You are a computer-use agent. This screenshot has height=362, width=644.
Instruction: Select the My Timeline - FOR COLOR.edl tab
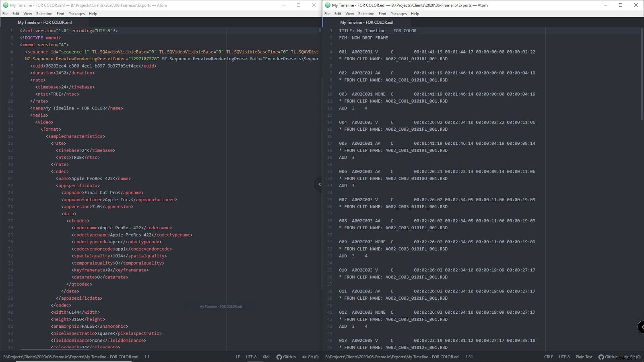(x=366, y=23)
